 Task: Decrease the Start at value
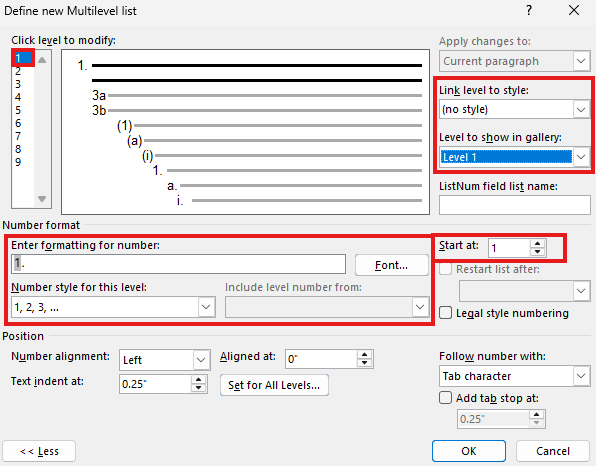click(x=537, y=252)
